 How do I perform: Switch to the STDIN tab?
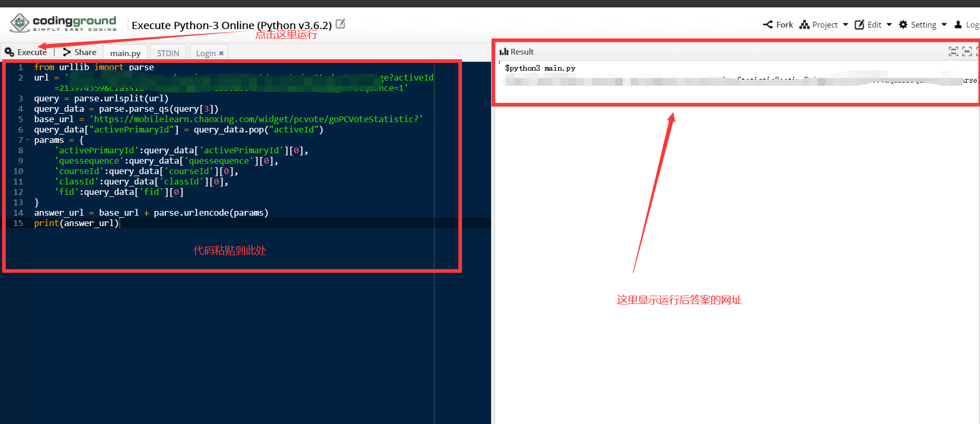pyautogui.click(x=168, y=53)
